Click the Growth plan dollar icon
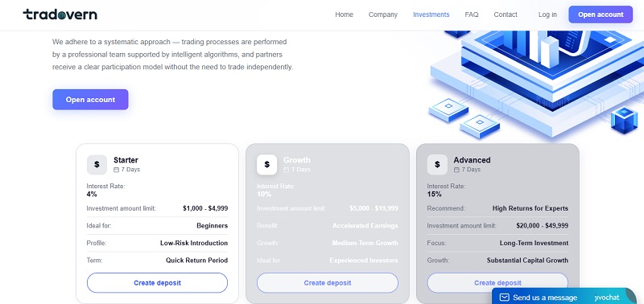Viewport: 644px width, 304px height. pyautogui.click(x=267, y=165)
